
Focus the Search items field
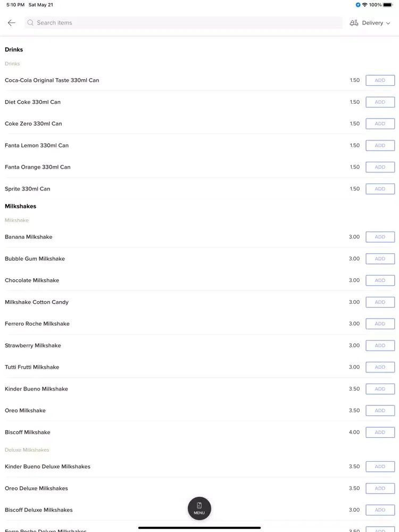point(183,23)
